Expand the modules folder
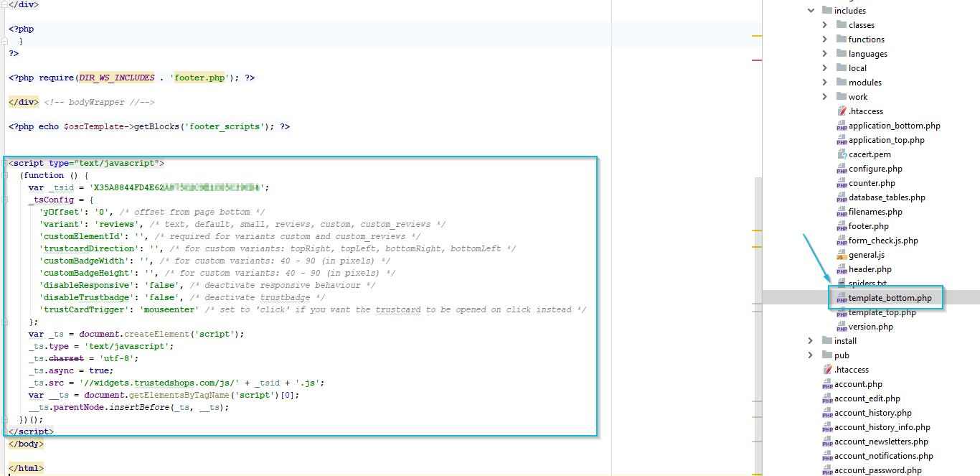Viewport: 980px width, 476px height. point(825,83)
